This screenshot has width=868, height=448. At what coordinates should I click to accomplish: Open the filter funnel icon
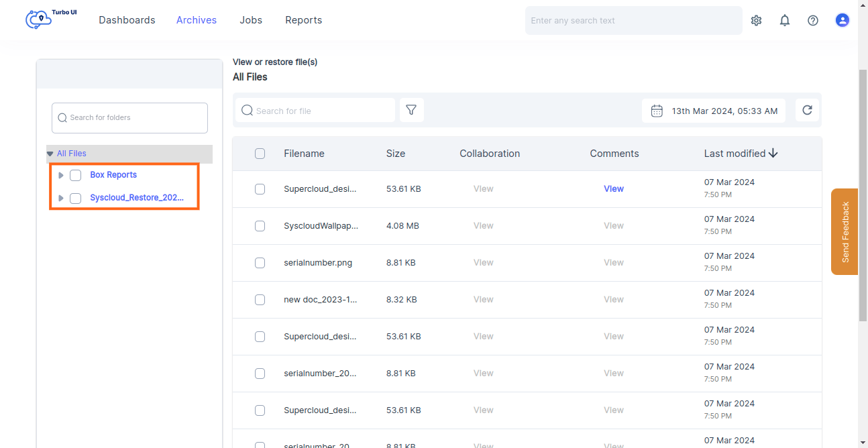click(x=411, y=110)
